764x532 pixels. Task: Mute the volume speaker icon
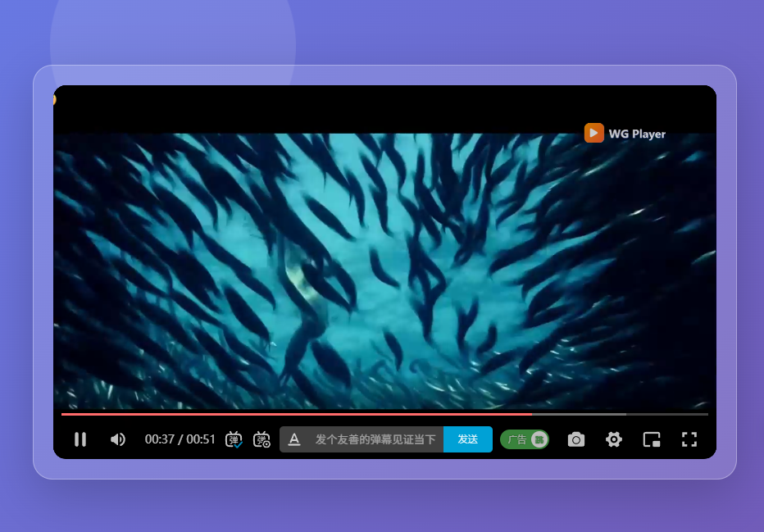(118, 439)
